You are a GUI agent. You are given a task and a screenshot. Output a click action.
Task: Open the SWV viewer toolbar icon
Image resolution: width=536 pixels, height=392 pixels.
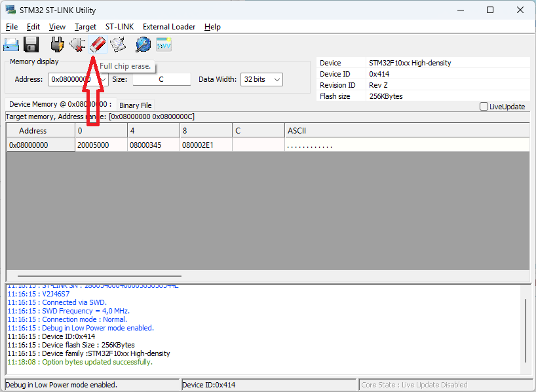164,45
